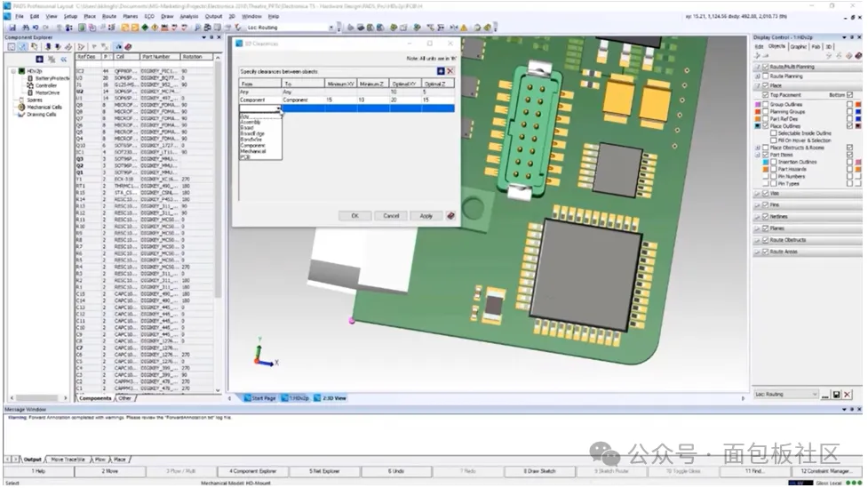Select Drawing Cells in the tree
This screenshot has width=868, height=488.
pyautogui.click(x=42, y=114)
